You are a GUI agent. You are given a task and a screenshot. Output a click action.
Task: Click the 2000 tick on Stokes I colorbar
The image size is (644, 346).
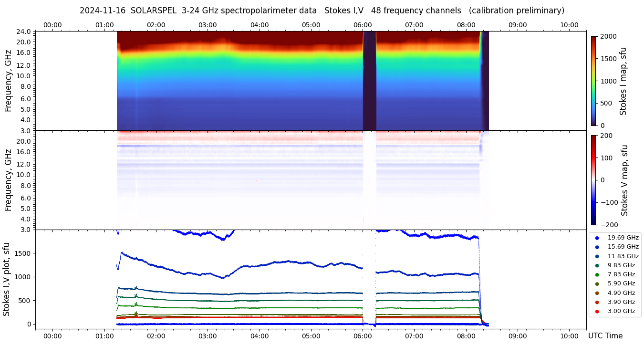608,36
